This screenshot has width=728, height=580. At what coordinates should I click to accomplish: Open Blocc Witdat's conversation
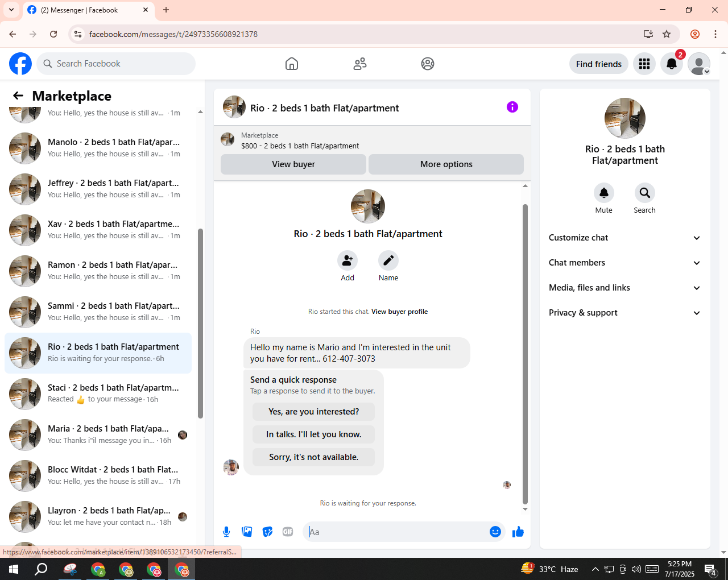pyautogui.click(x=98, y=476)
